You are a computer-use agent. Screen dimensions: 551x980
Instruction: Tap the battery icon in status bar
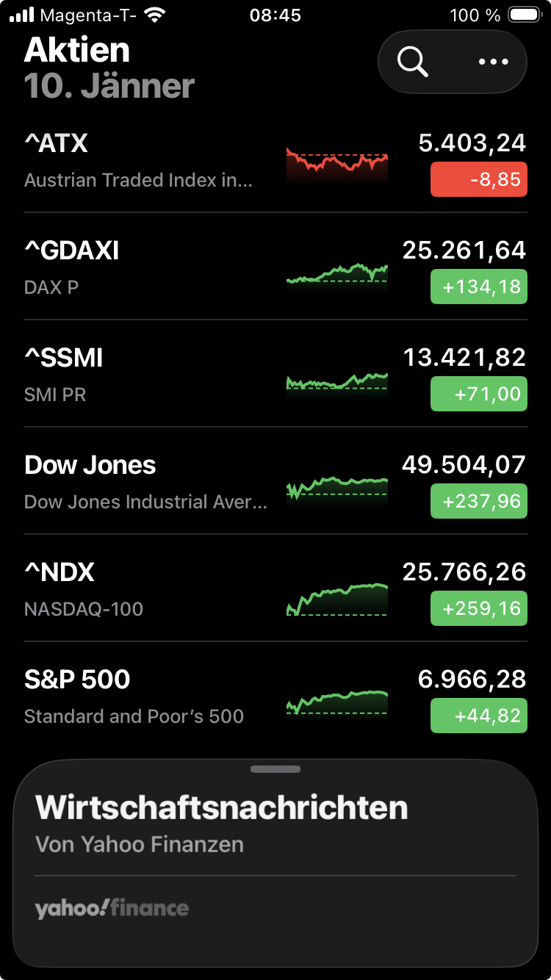(x=524, y=15)
